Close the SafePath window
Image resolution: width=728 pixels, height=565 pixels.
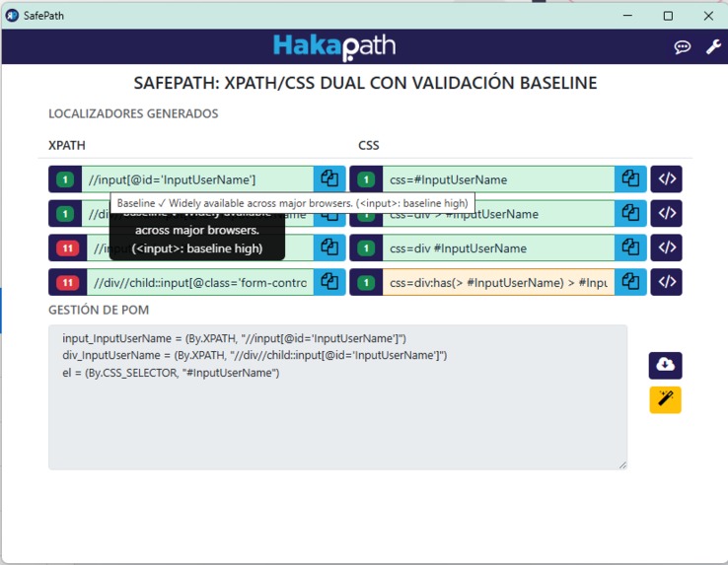(x=708, y=16)
